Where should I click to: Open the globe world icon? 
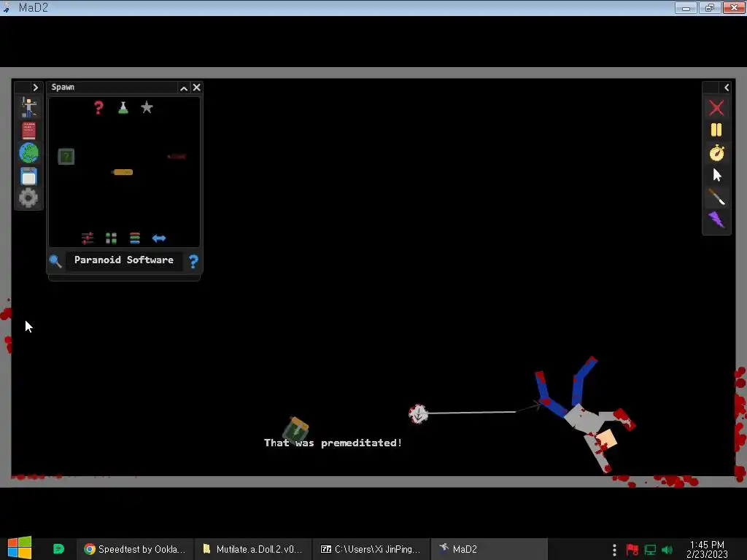click(28, 153)
